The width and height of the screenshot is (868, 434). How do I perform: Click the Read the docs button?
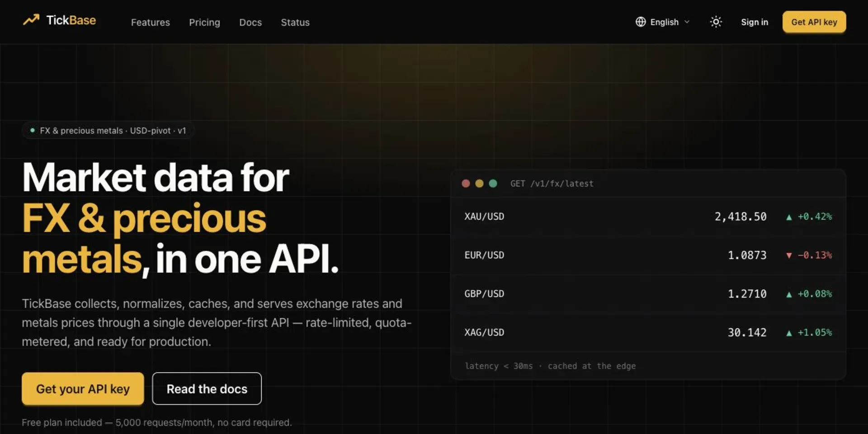point(207,389)
